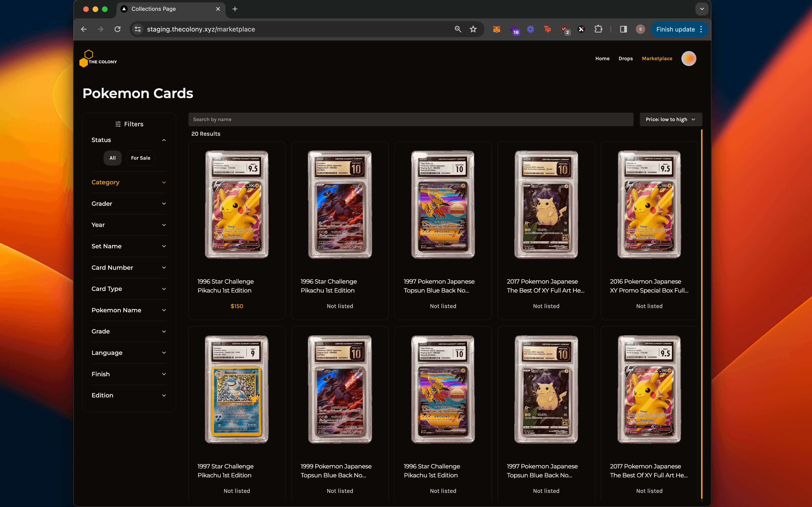
Task: Click the black X extension icon
Action: pyautogui.click(x=581, y=29)
